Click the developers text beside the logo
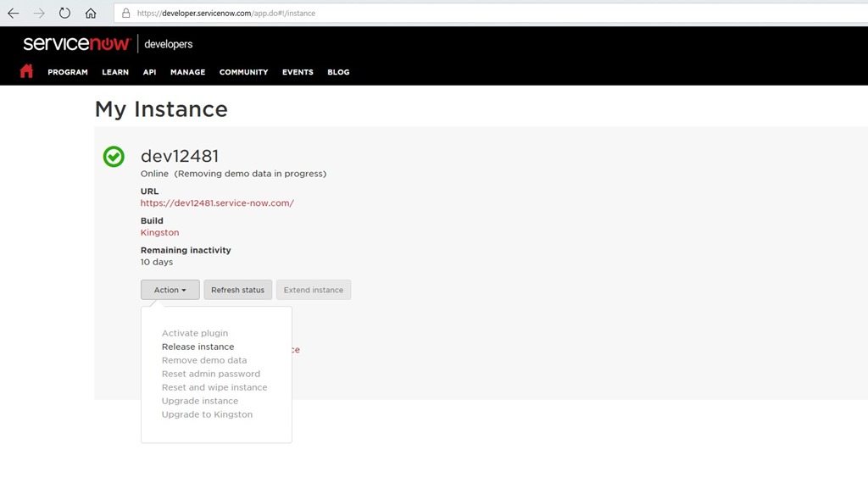 tap(169, 44)
